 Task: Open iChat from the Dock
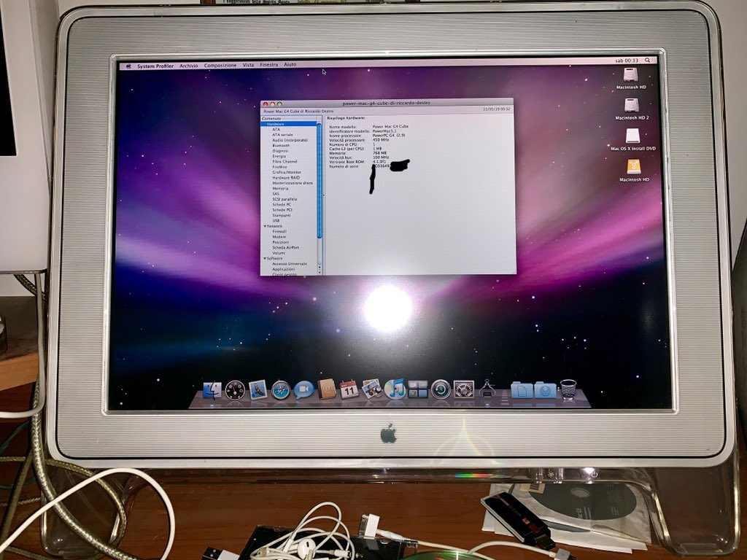pos(303,390)
